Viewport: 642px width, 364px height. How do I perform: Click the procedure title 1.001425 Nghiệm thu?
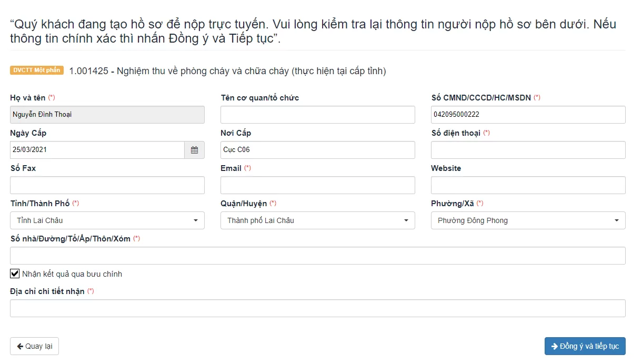pos(227,71)
